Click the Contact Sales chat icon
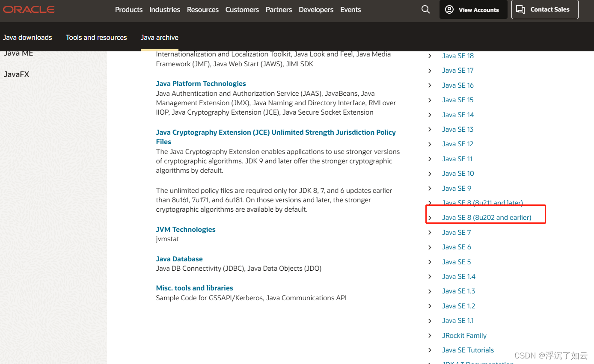This screenshot has width=594, height=364. (x=520, y=9)
